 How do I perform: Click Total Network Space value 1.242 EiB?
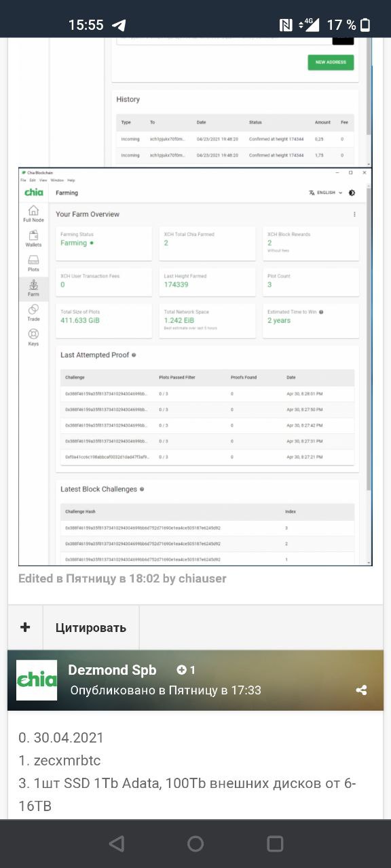click(x=180, y=320)
